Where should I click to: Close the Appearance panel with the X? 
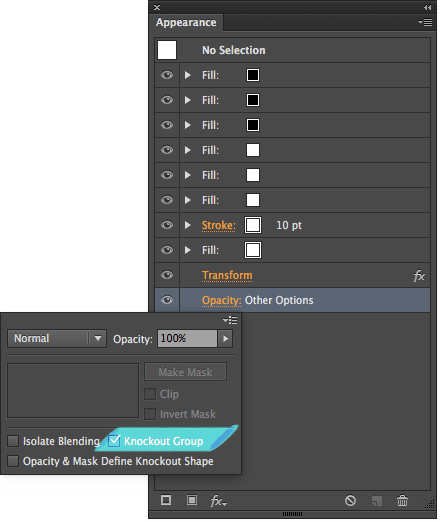(x=157, y=7)
